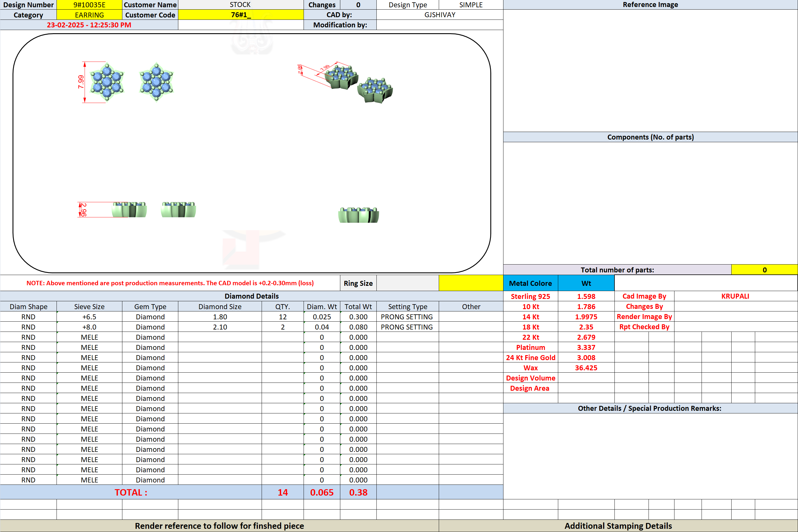
Task: Select Other Details / Special Production Remarks header
Action: (x=650, y=408)
